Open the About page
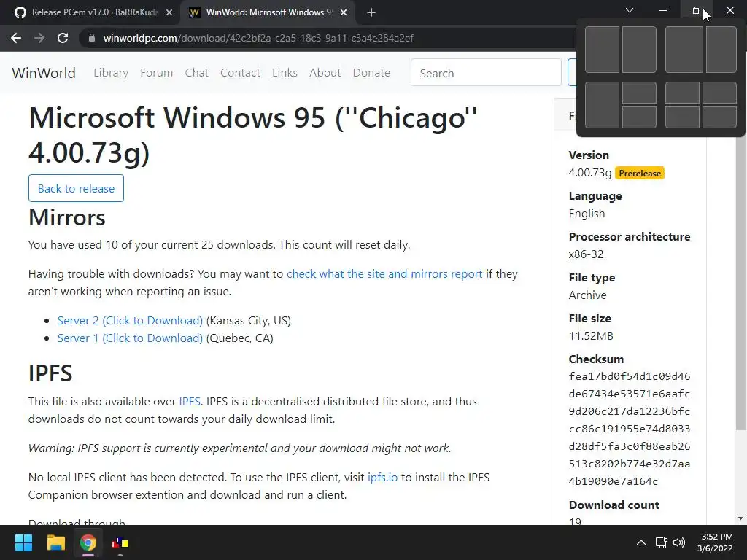747x560 pixels. (x=325, y=73)
